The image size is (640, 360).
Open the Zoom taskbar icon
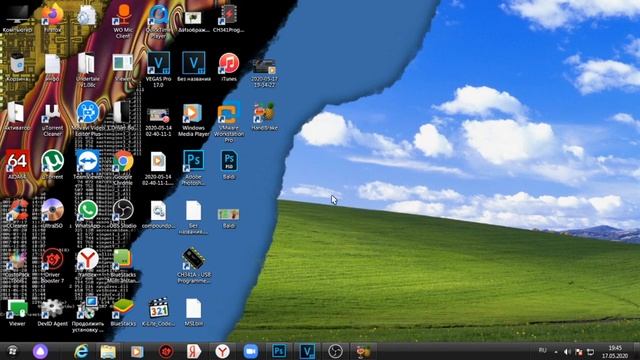click(x=251, y=351)
